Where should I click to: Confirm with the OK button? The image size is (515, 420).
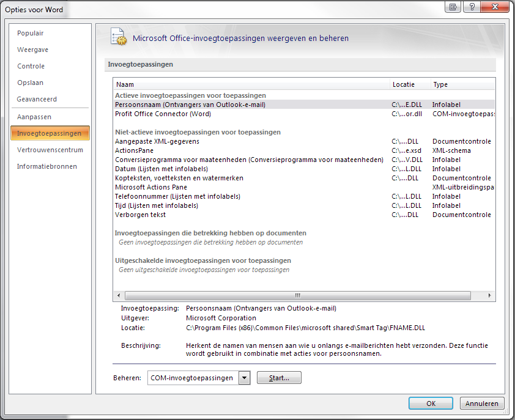(x=431, y=403)
